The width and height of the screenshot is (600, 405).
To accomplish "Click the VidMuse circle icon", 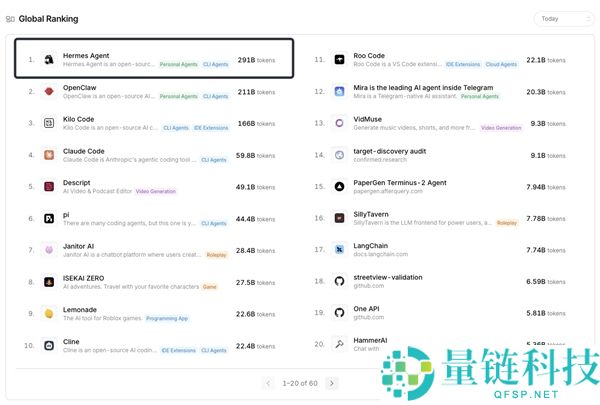I will point(339,123).
